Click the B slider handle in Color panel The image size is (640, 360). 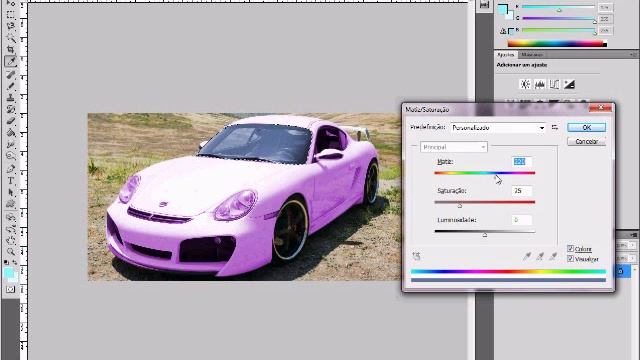[x=595, y=33]
